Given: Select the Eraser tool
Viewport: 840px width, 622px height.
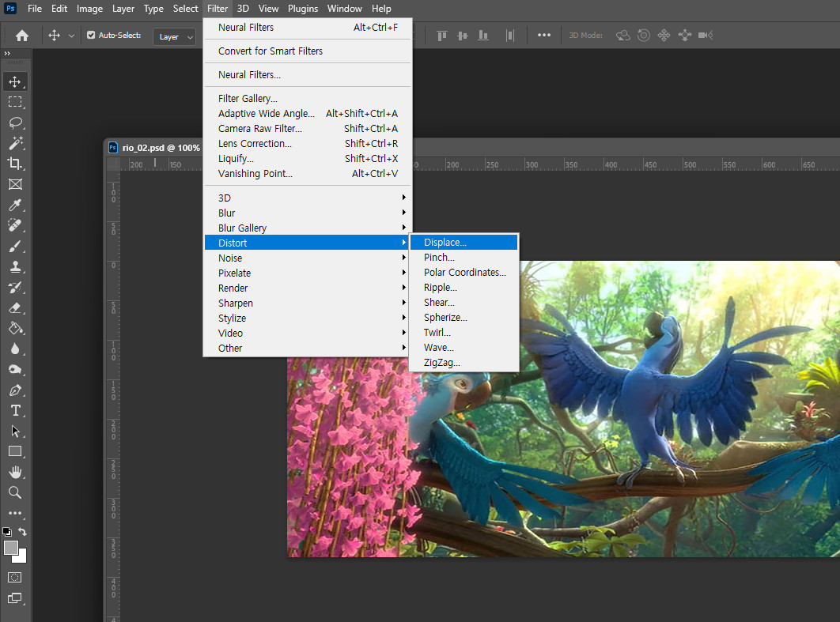Looking at the screenshot, I should coord(15,307).
